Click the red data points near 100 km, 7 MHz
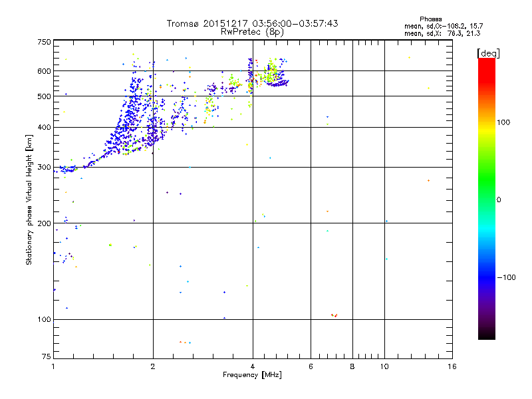This screenshot has height=399, width=532. click(334, 315)
